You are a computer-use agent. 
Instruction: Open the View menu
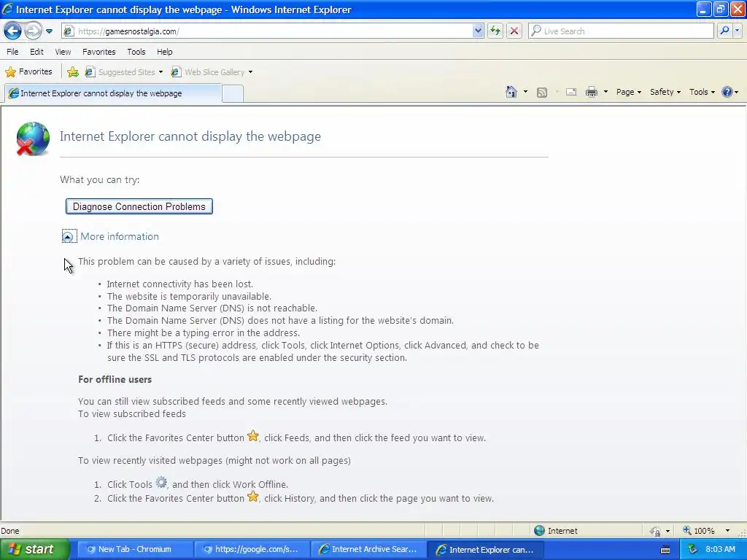click(x=63, y=52)
